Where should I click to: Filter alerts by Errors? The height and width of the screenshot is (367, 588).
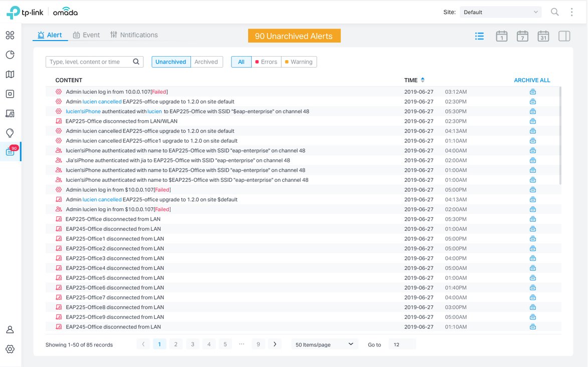[x=266, y=62]
